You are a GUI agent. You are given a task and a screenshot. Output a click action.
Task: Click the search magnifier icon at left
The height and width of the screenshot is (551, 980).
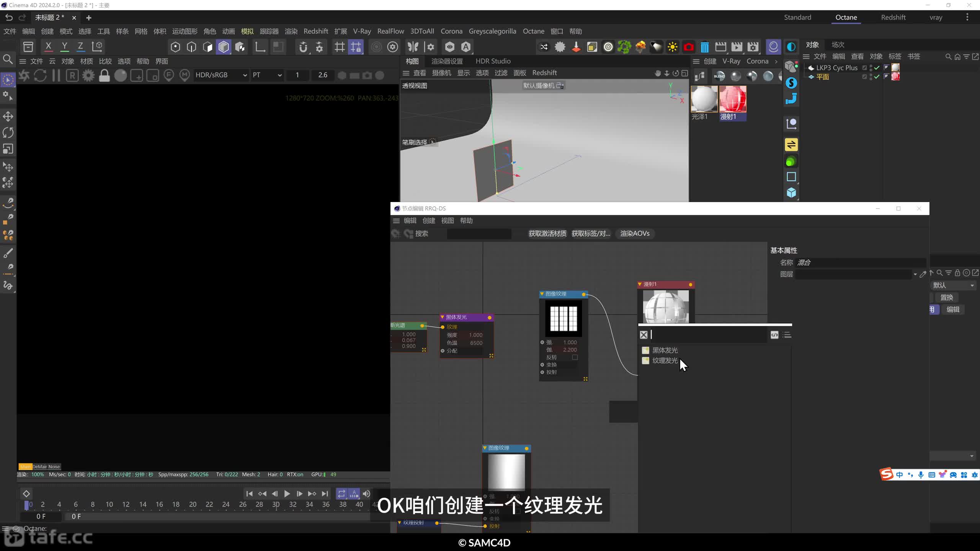click(8, 59)
